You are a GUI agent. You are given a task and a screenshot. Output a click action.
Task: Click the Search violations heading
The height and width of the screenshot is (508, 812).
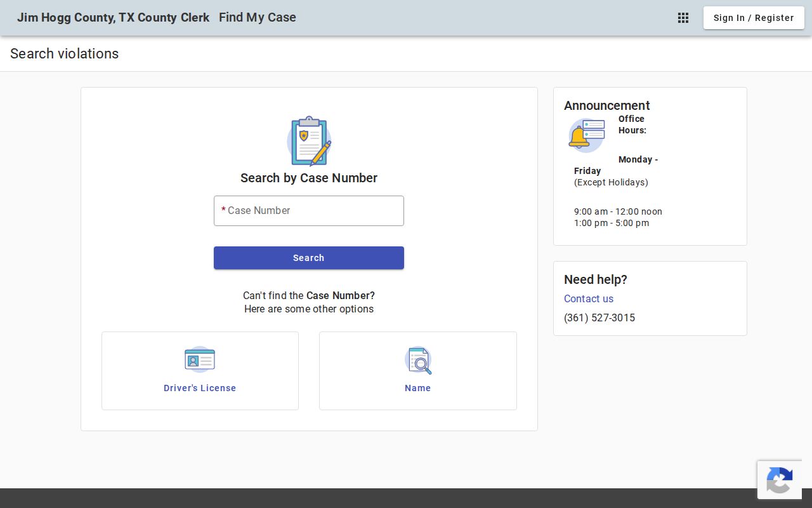point(64,54)
